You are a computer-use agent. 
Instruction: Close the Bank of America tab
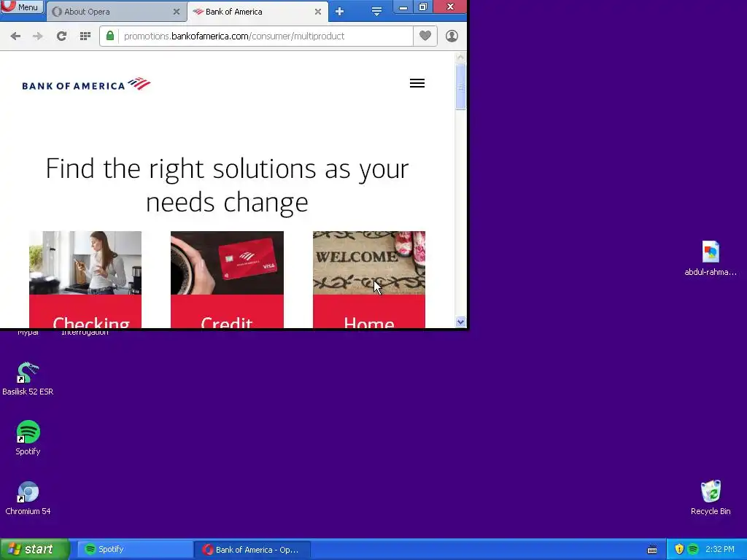318,12
